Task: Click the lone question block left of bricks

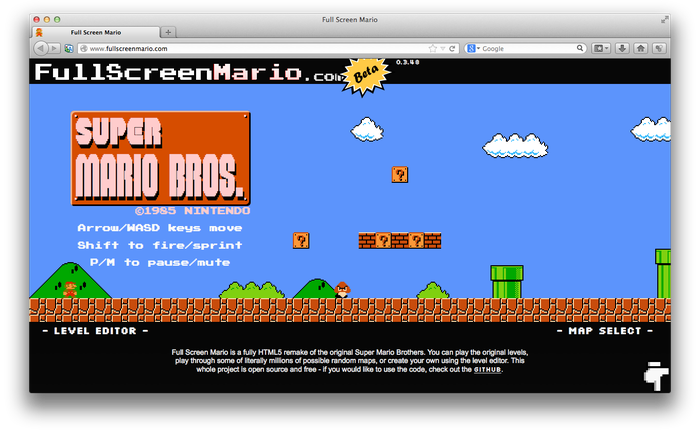Action: [x=301, y=241]
